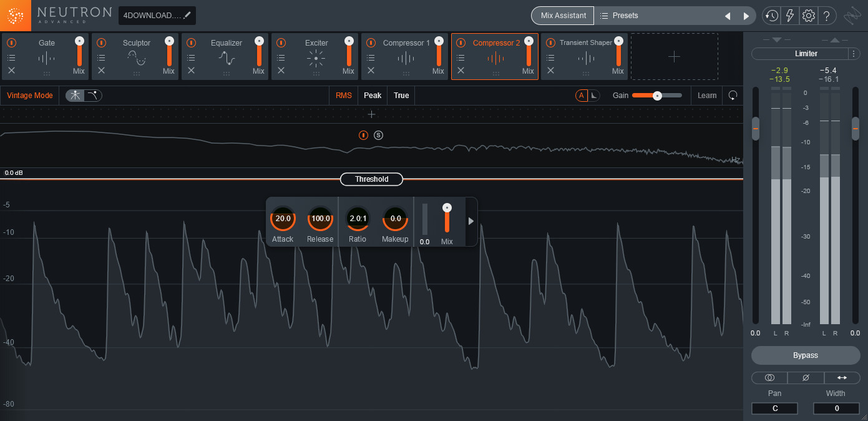The image size is (868, 421).
Task: Select the Equalizer module curve icon
Action: coord(227,59)
